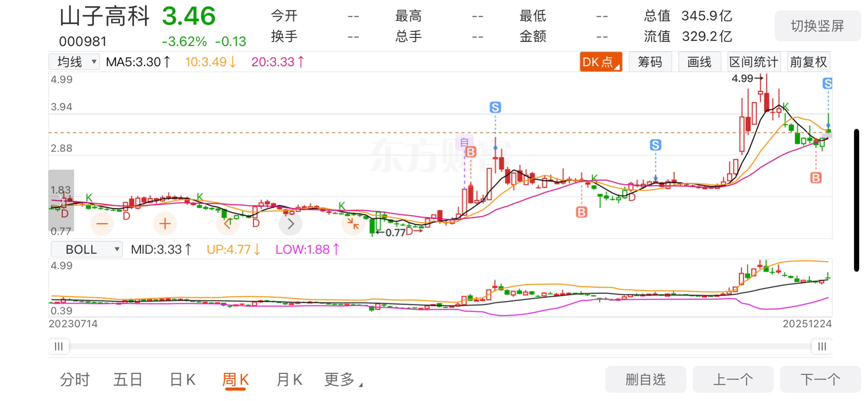Shift chart left with left arrow icon
The height and width of the screenshot is (401, 868).
pos(228,224)
